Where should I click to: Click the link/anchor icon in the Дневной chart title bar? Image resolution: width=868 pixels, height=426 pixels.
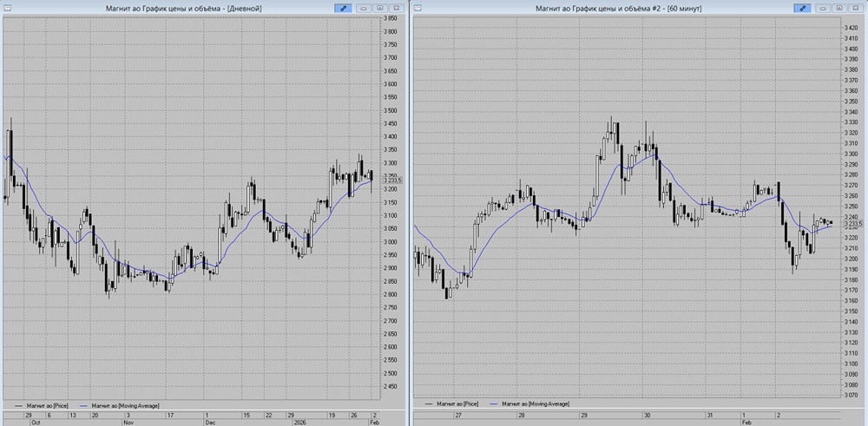click(x=343, y=9)
